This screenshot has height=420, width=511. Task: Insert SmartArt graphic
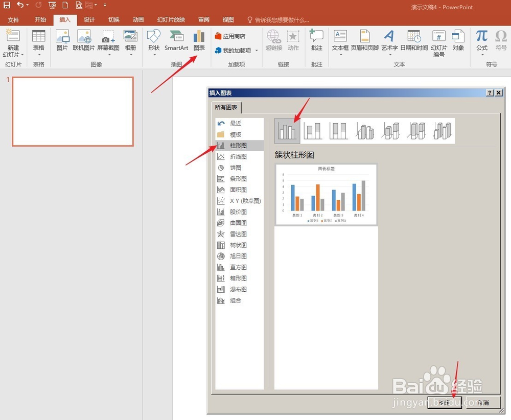point(176,41)
